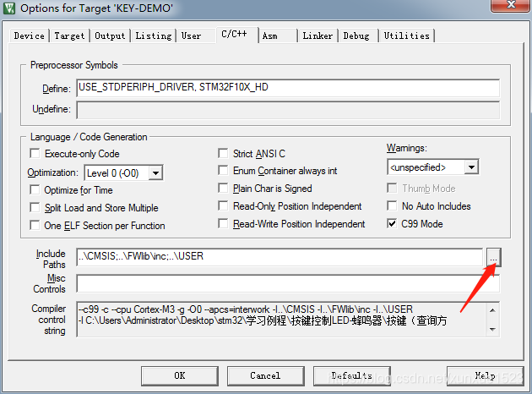Focus the Misc Controls input field
532x394 pixels.
[x=288, y=283]
